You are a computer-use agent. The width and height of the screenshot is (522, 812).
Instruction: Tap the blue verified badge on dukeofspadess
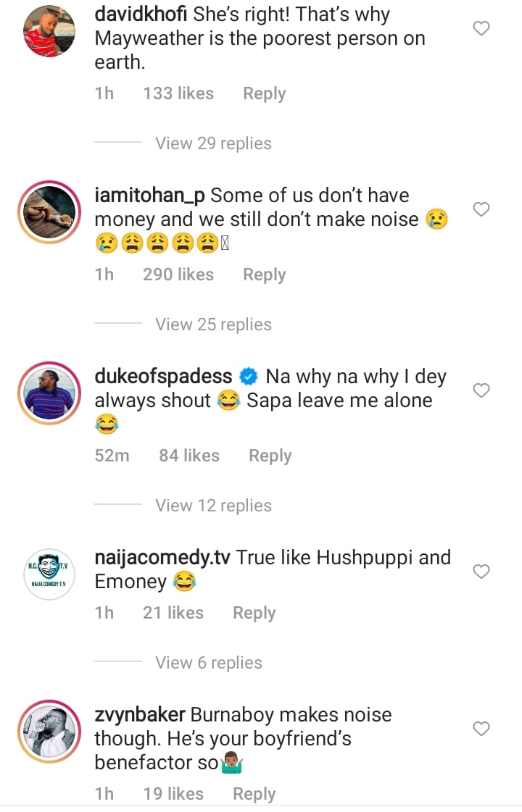coord(249,377)
